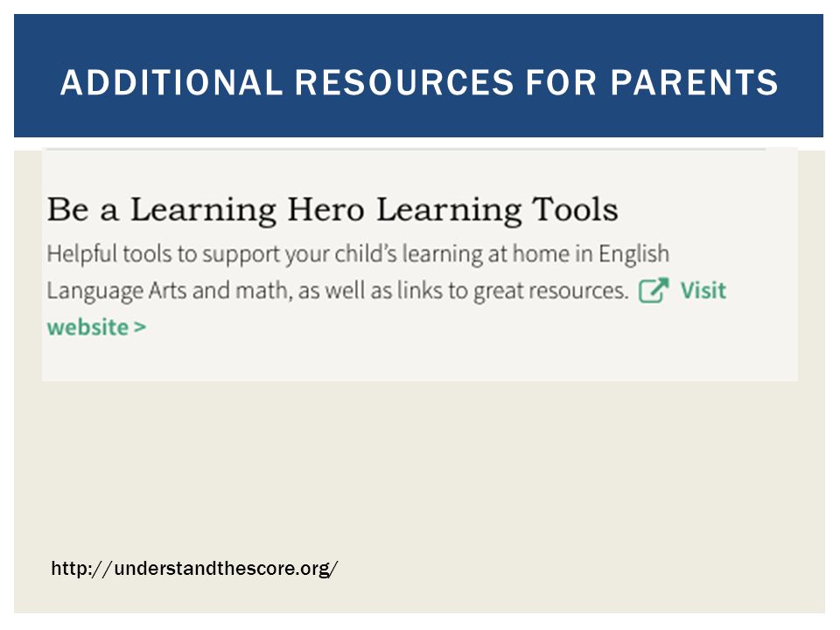Click the word "ADDITIONAL" in the title banner
The width and height of the screenshot is (840, 630).
tap(171, 82)
